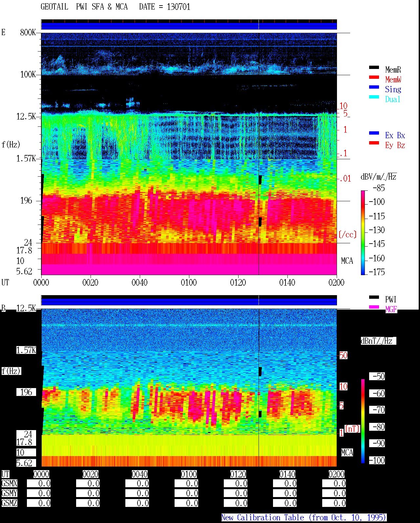The width and height of the screenshot is (420, 523).
Task: Click the 0100 UT tick label under the E spectrogram
Action: point(189,282)
